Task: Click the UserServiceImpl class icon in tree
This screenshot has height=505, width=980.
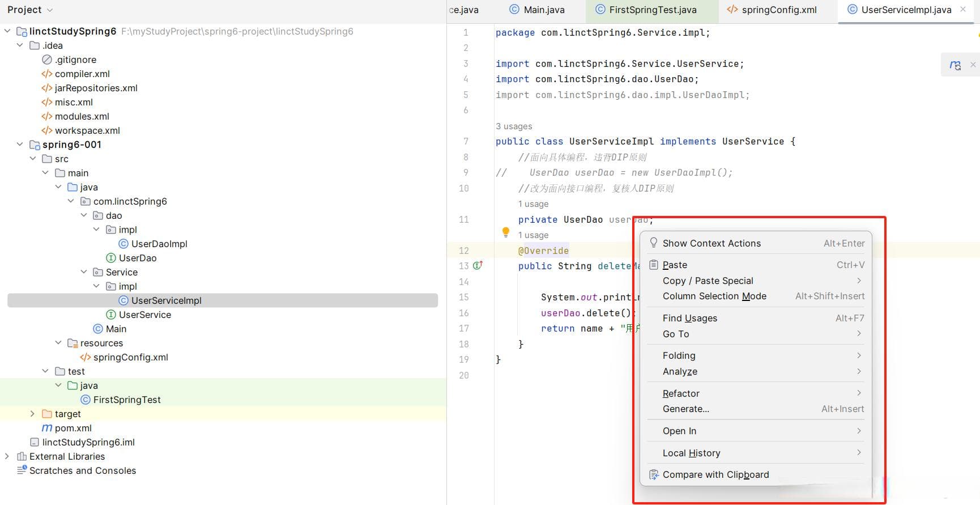Action: 123,300
